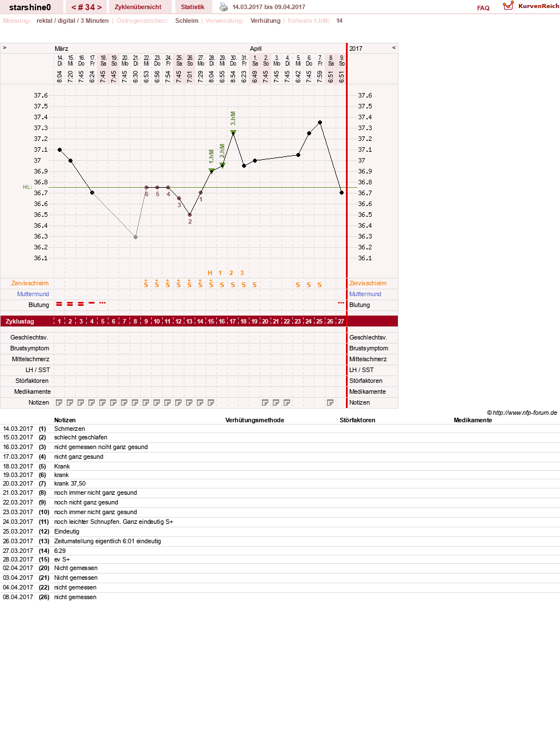Click the Zervixschleim label on the right side

[368, 283]
